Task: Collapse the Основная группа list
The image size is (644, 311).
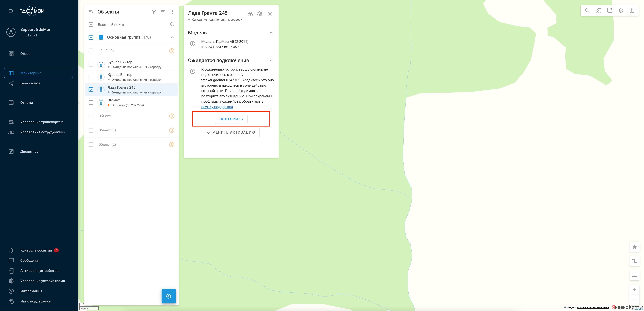Action: click(172, 37)
